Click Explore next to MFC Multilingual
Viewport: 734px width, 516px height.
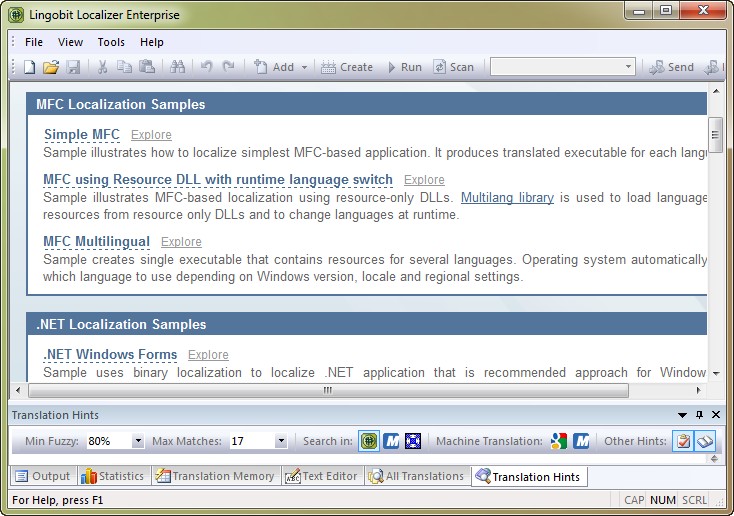point(181,242)
